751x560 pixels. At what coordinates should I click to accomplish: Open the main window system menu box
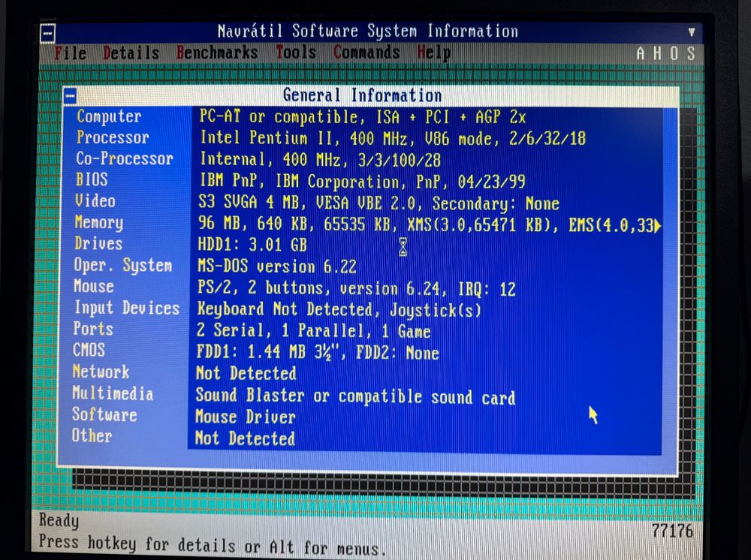point(47,33)
